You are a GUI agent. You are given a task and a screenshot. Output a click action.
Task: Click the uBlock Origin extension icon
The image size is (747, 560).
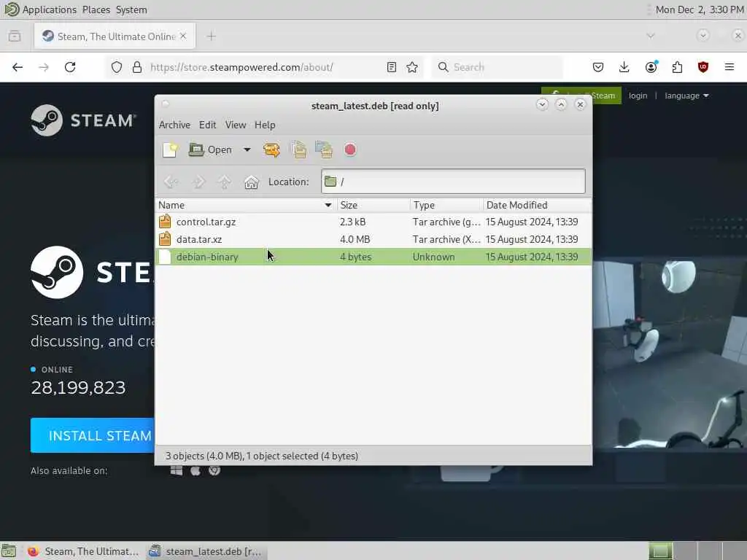[703, 67]
